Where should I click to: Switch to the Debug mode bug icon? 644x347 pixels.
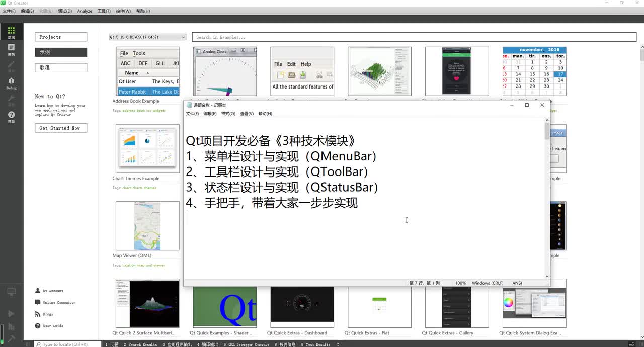[11, 81]
